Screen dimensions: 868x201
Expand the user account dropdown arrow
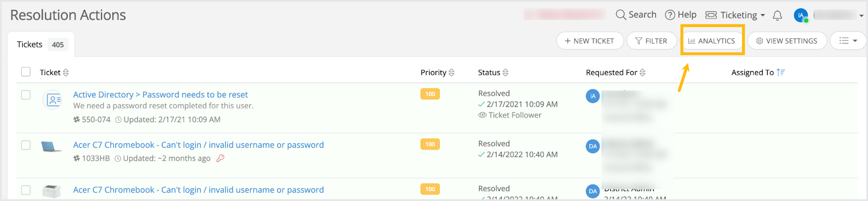(861, 16)
